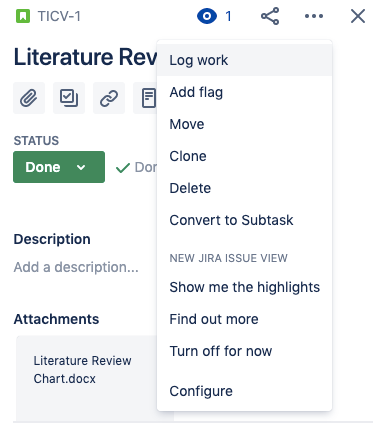Screen dimensions: 373x428
Task: Click Find out more menu entry
Action: (x=244, y=319)
